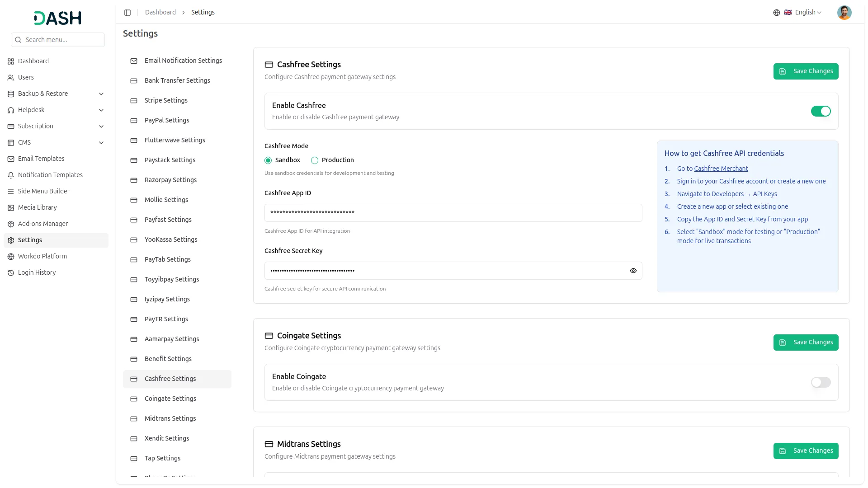The image size is (868, 488).
Task: Click the Stripe Settings card icon
Action: pyautogui.click(x=134, y=101)
